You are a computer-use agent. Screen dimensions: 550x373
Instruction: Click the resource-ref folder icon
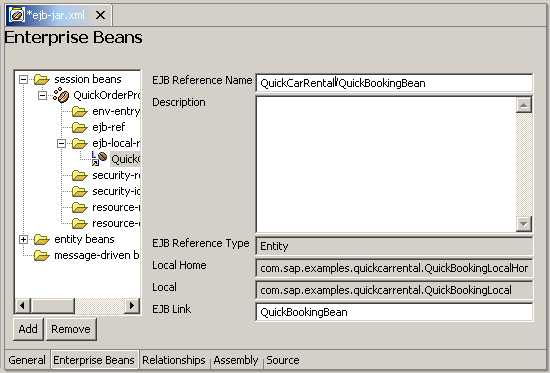click(80, 207)
